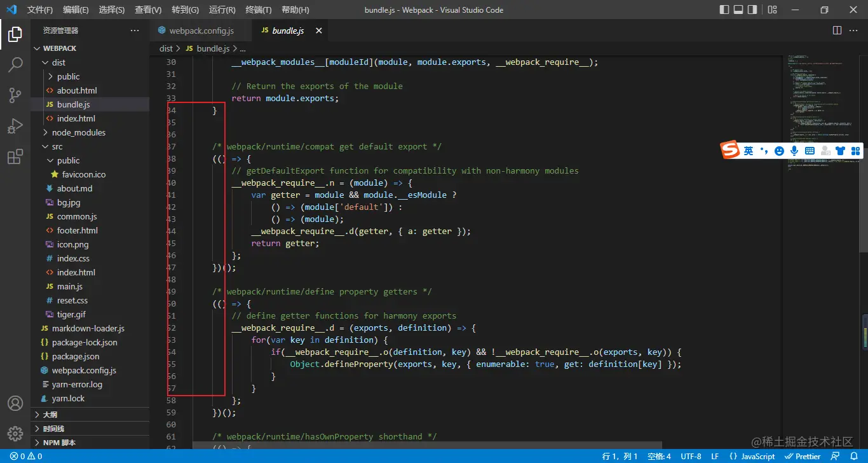868x463 pixels.
Task: Open the 终端(T) menu
Action: tap(258, 10)
